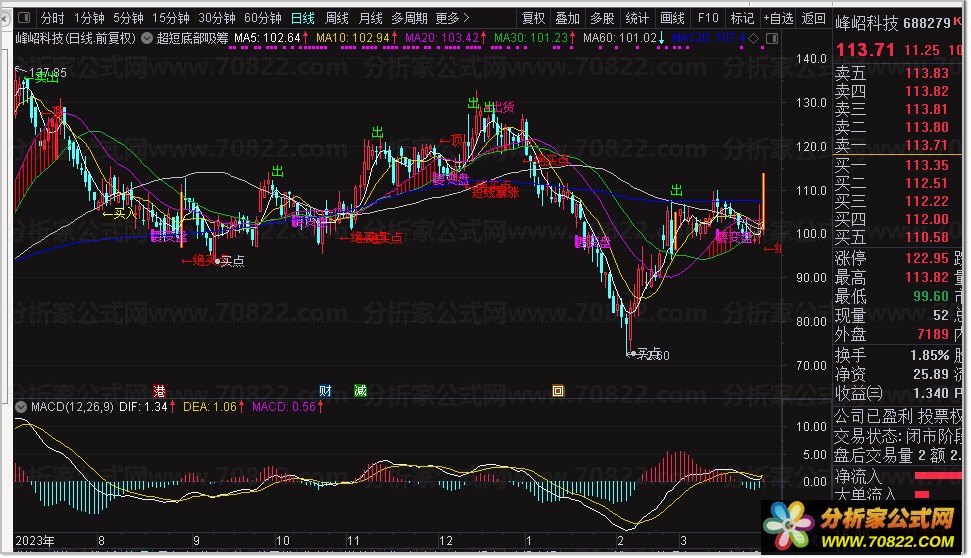Screen dimensions: 971x558
Task: Click the 最低 99.60 row
Action: point(892,297)
